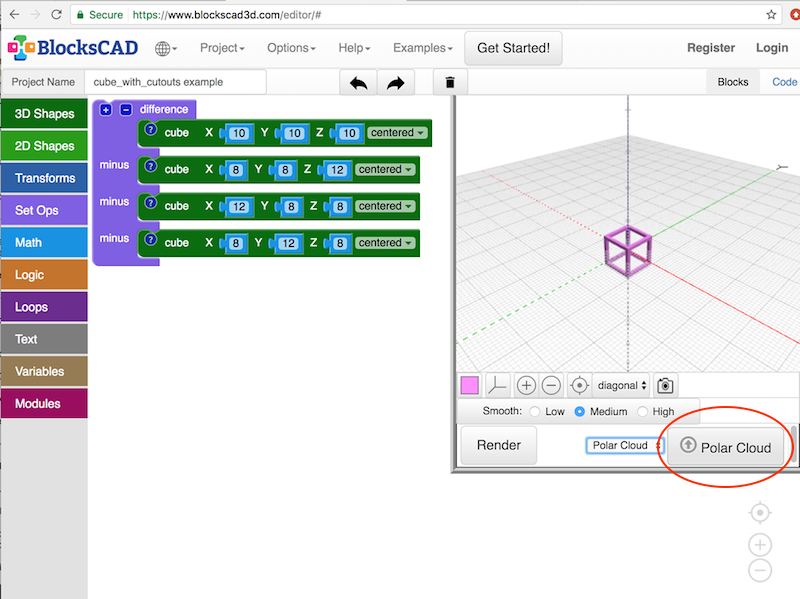Undo the last action arrow
The width and height of the screenshot is (800, 599).
click(x=358, y=82)
